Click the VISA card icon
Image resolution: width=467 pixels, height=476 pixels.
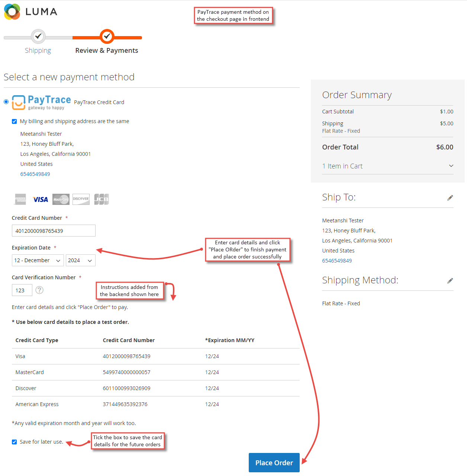point(41,199)
